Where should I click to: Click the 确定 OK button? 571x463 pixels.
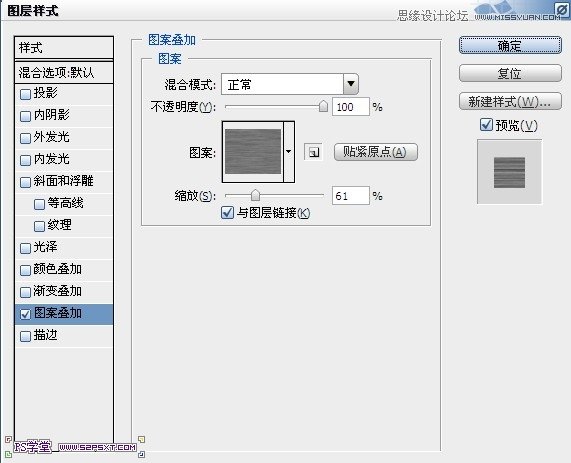(x=510, y=46)
